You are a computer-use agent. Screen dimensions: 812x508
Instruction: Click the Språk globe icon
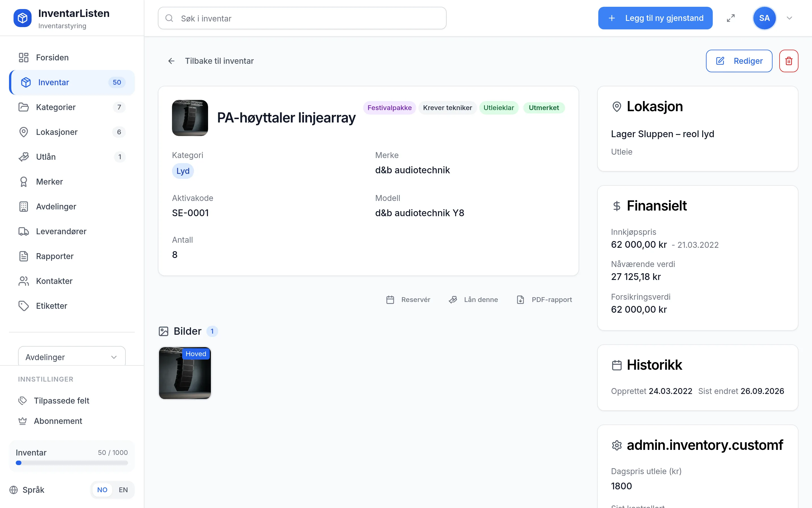tap(14, 490)
